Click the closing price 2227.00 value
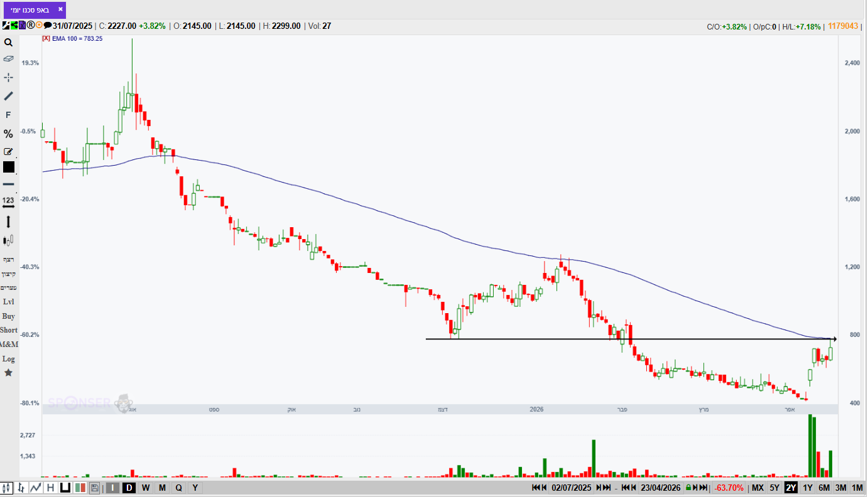Image resolution: width=868 pixels, height=497 pixels. [x=122, y=26]
